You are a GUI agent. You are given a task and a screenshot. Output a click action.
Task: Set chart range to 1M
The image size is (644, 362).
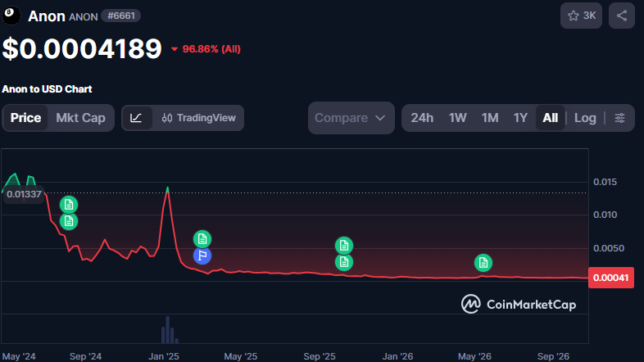[490, 118]
